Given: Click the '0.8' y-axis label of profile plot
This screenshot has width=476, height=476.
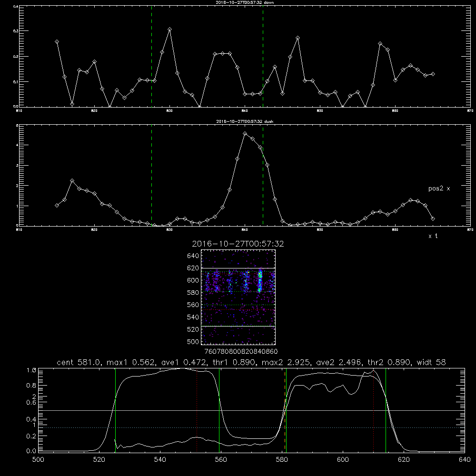Looking at the screenshot, I should tap(31, 386).
